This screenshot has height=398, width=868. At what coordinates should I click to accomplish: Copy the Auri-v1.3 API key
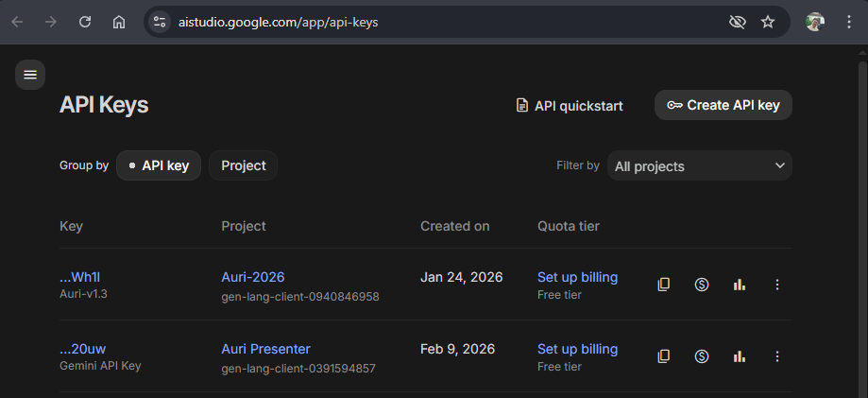pos(664,285)
